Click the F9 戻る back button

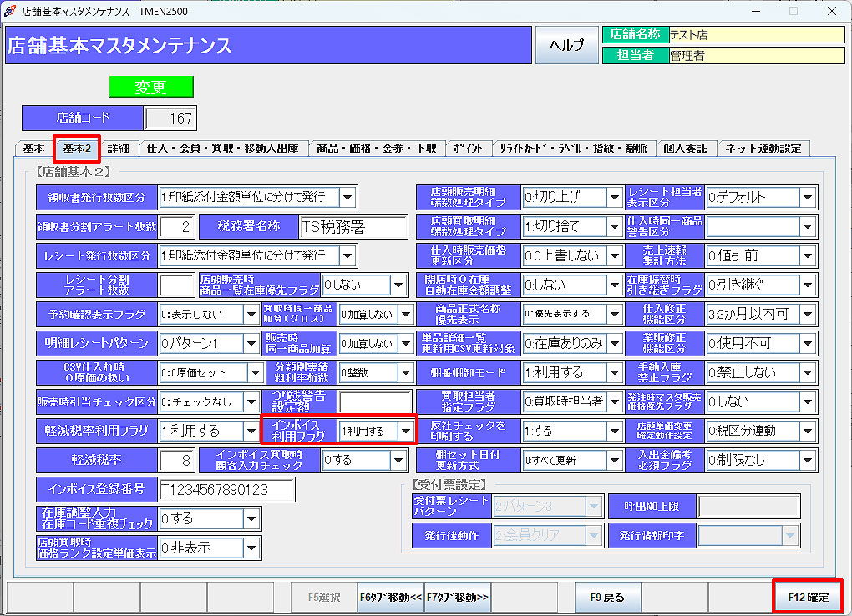pyautogui.click(x=607, y=598)
